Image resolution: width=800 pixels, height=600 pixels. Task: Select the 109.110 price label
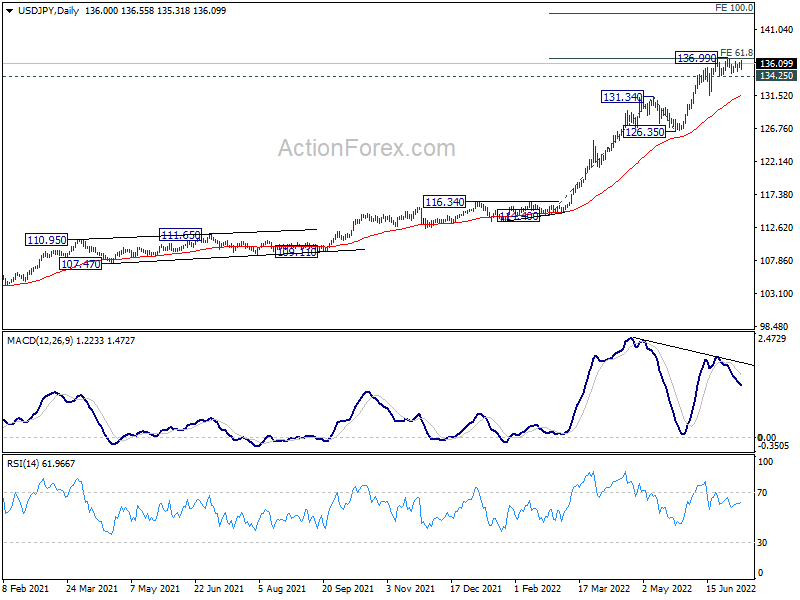point(296,251)
